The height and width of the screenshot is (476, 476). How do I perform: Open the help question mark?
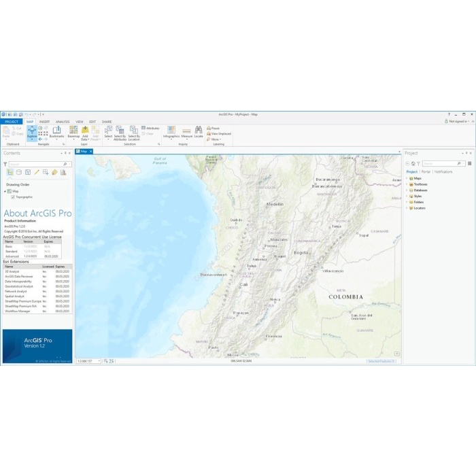[x=449, y=114]
